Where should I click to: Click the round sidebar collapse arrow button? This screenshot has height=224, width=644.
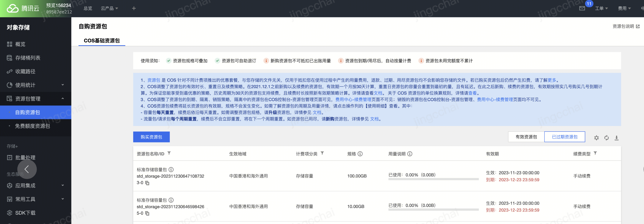point(27,169)
